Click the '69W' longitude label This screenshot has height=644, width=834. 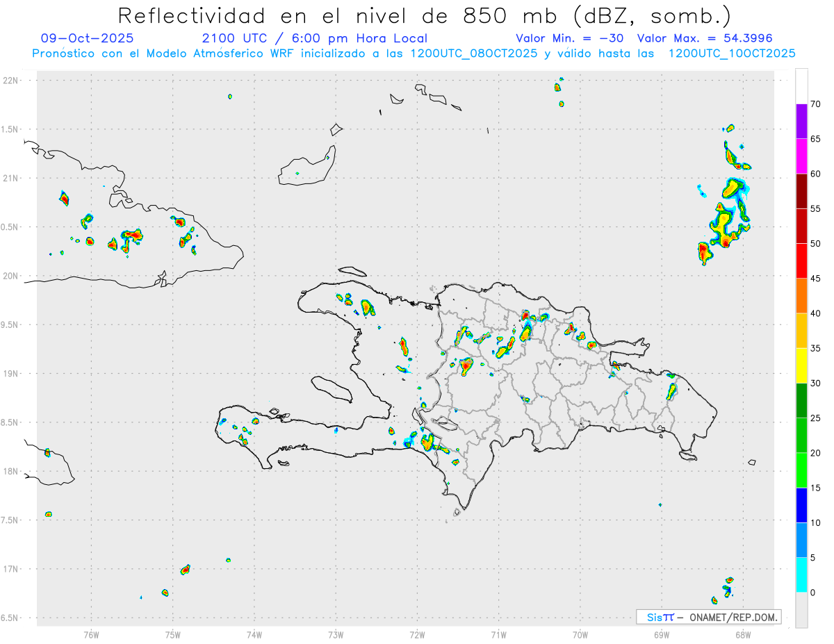662,634
